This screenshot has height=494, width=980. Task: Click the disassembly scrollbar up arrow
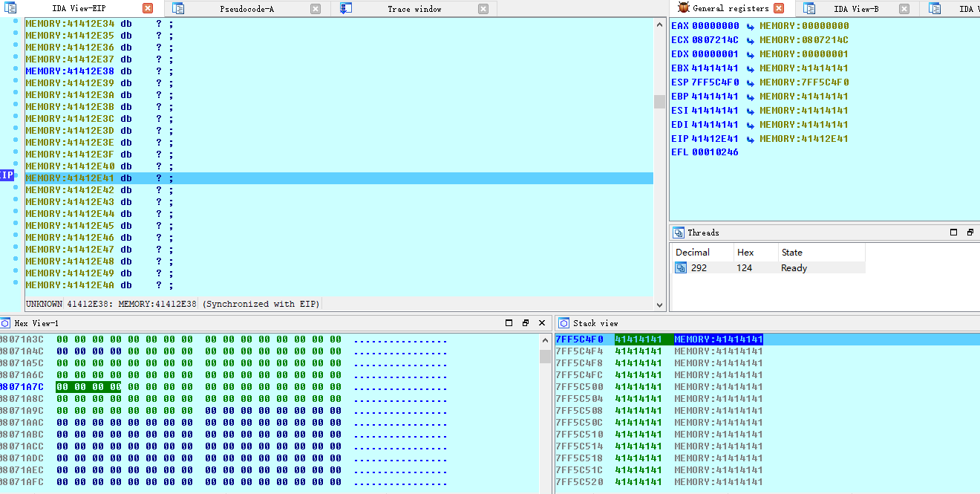(x=660, y=24)
